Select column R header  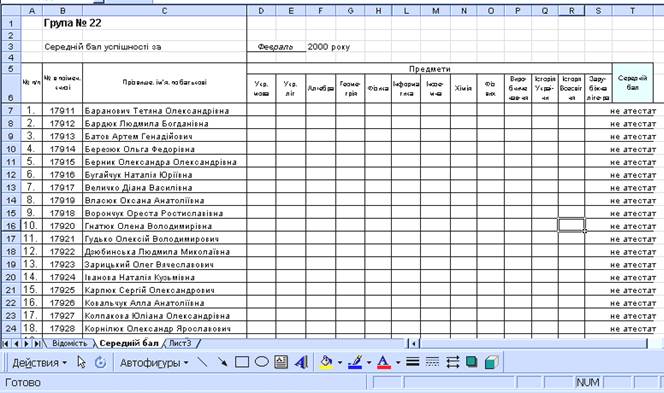point(571,11)
